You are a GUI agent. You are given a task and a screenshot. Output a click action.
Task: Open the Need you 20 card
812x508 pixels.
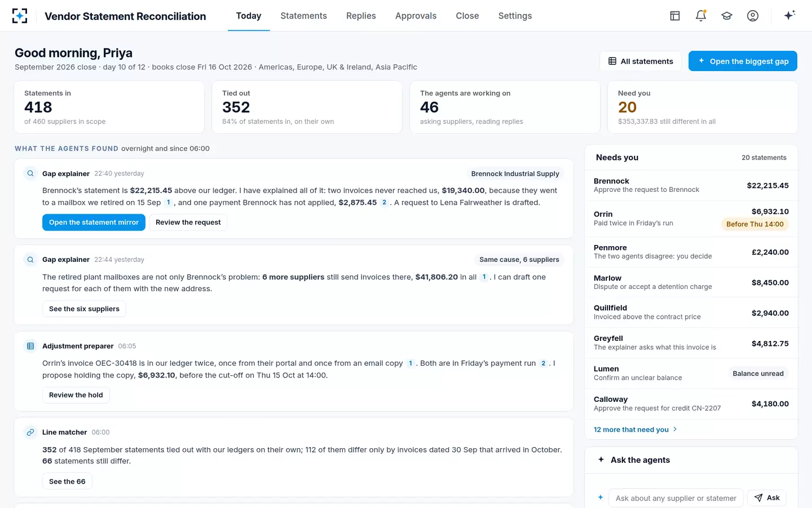pos(703,107)
